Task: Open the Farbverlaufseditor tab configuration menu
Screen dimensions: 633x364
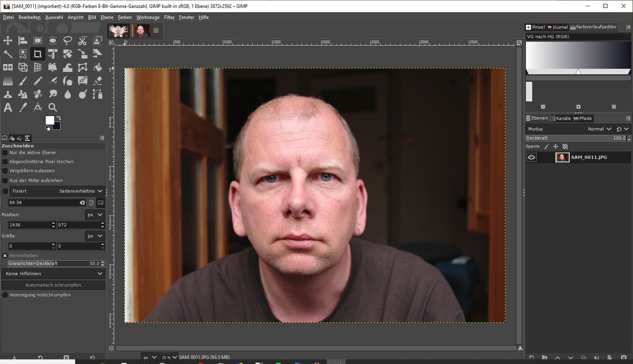Action: click(x=628, y=27)
